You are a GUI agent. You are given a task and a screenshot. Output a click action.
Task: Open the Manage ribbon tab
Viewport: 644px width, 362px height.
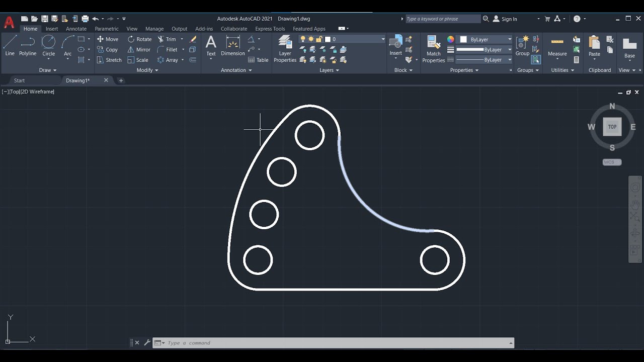coord(154,29)
